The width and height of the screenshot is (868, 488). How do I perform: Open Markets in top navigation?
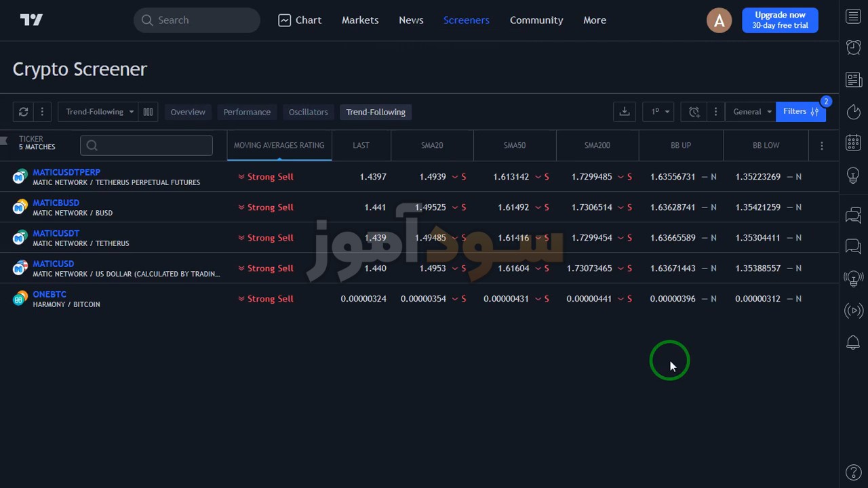coord(360,20)
